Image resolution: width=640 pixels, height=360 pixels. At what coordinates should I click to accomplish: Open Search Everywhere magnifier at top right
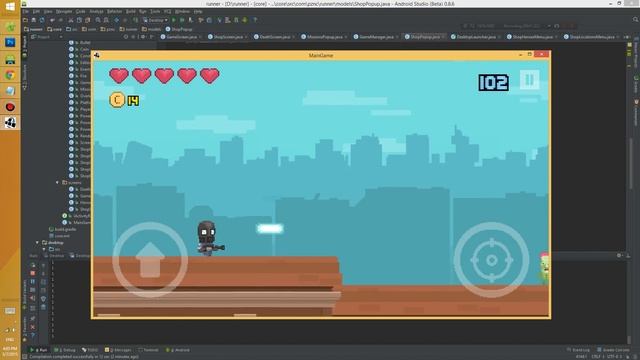(x=635, y=20)
